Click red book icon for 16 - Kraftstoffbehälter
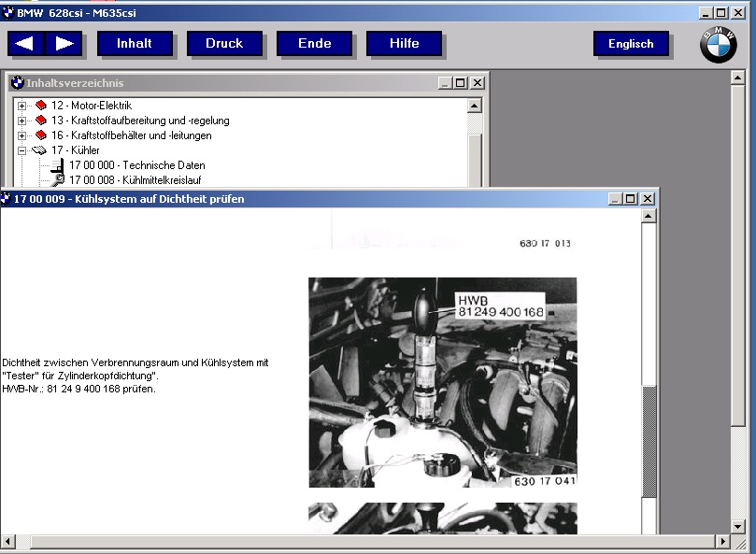 click(40, 135)
